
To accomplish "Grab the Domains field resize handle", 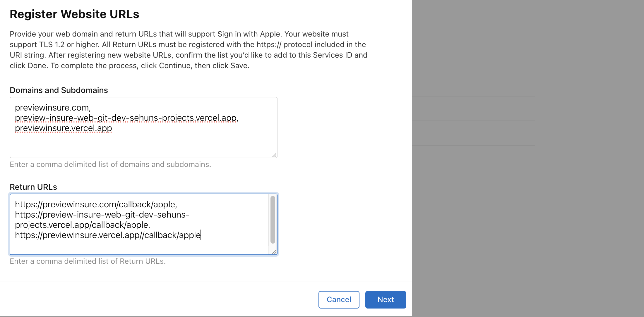I will click(x=274, y=155).
